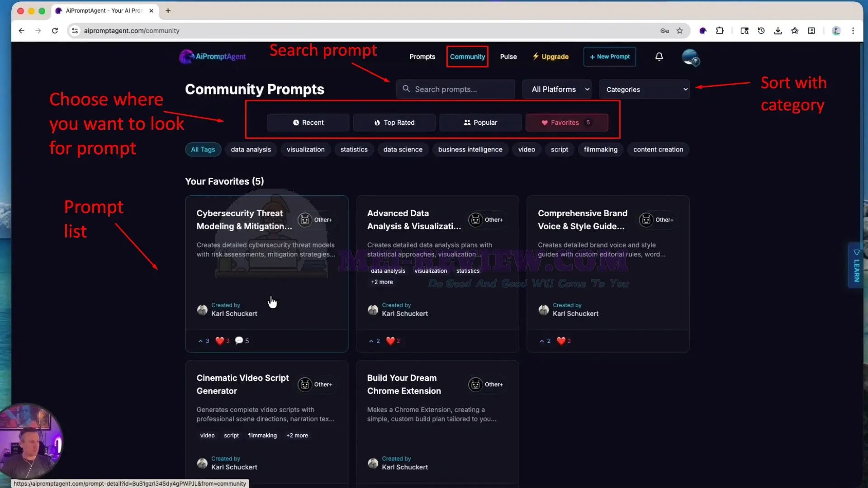868x488 pixels.
Task: Open the user profile avatar menu
Action: coord(690,57)
